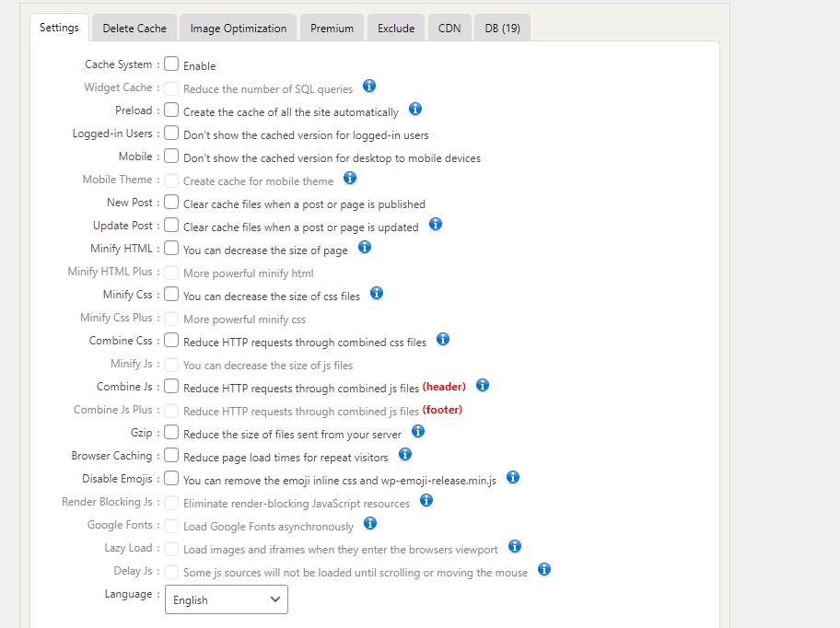Viewport: 840px width, 628px height.
Task: Check the Update Post checkbox
Action: coord(171,225)
